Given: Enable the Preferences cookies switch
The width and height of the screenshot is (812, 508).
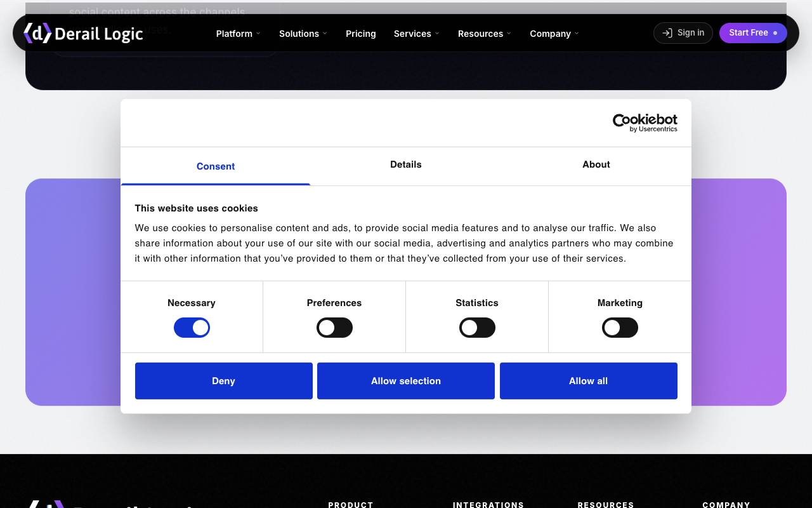Looking at the screenshot, I should point(334,328).
